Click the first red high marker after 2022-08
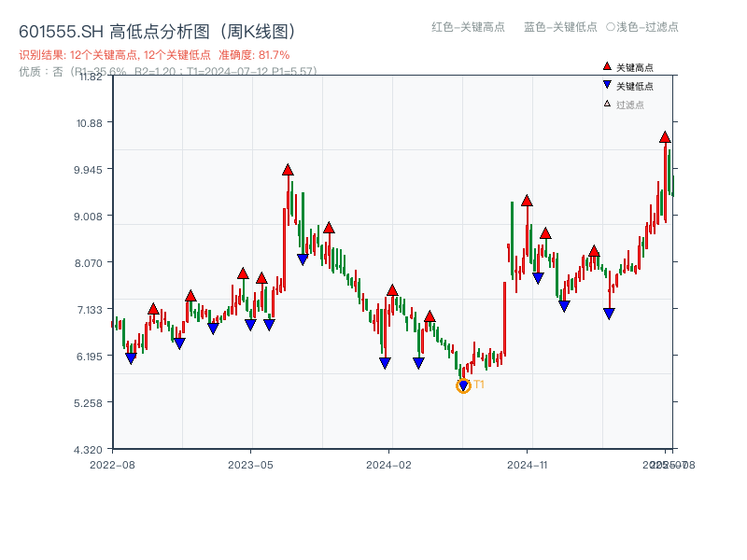This screenshot has width=747, height=560. pos(153,309)
